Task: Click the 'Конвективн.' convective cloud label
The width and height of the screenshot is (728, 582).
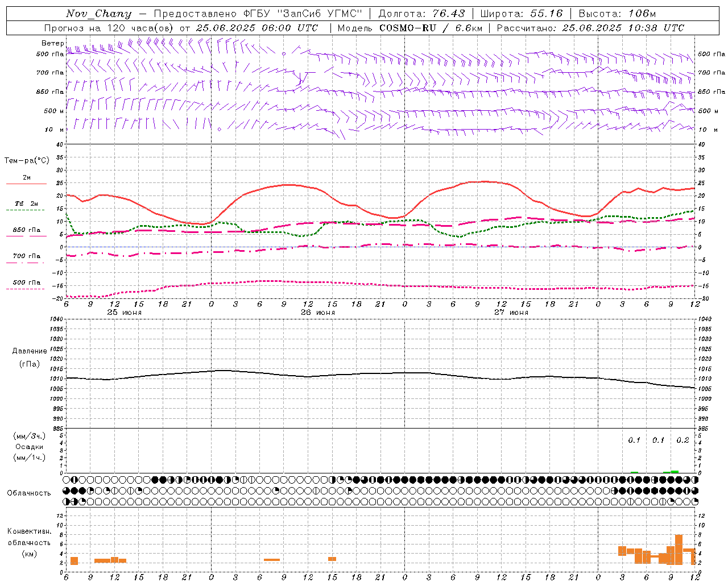Action: (30, 531)
